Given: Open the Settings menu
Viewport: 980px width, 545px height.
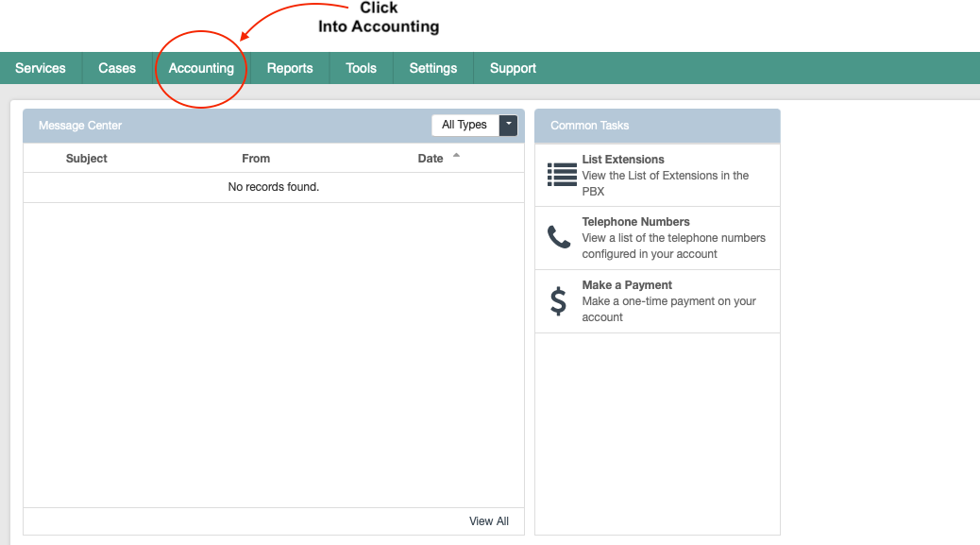Looking at the screenshot, I should click(433, 68).
